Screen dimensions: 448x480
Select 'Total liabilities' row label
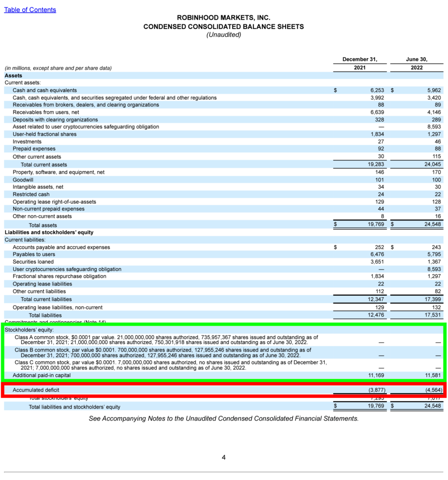click(45, 315)
